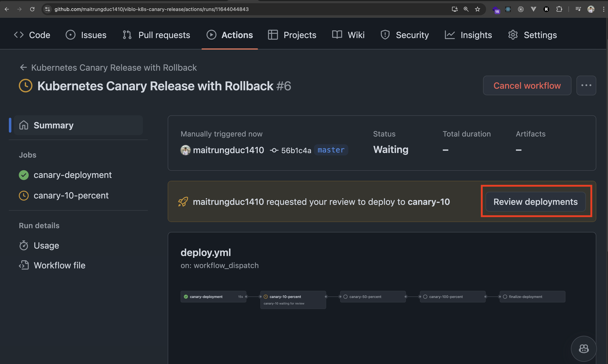
Task: Click the Summary home icon in sidebar
Action: tap(24, 125)
